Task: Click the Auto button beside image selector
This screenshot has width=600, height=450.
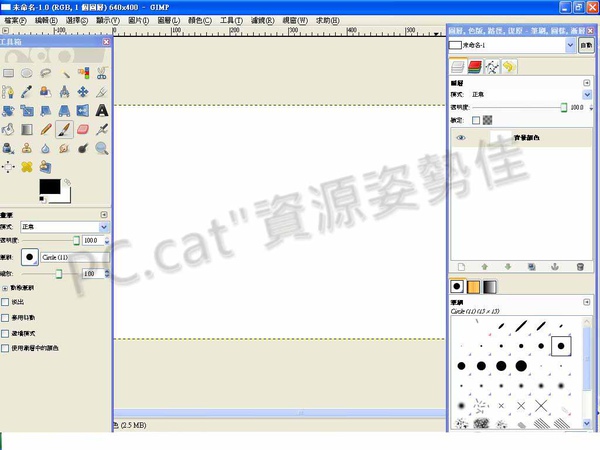Action: pyautogui.click(x=586, y=46)
